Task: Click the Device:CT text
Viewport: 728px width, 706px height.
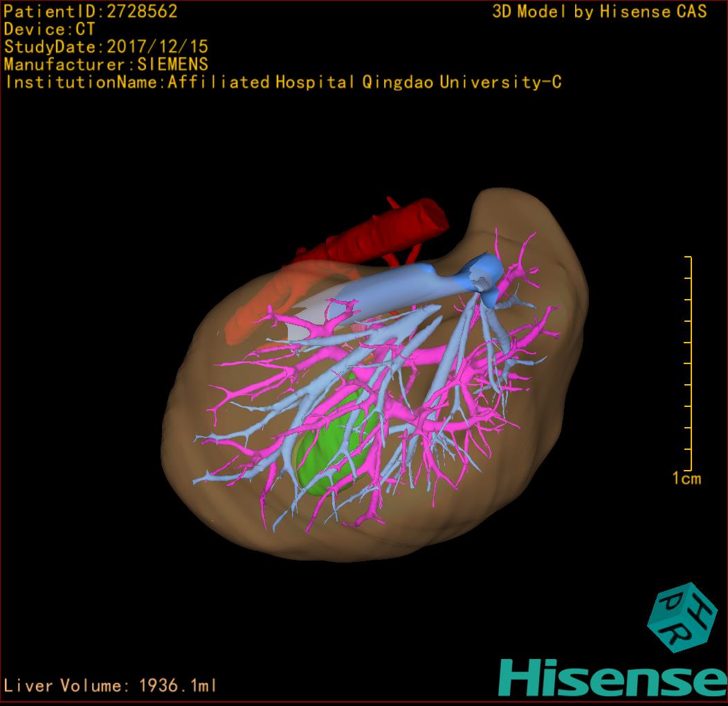Action: [49, 29]
